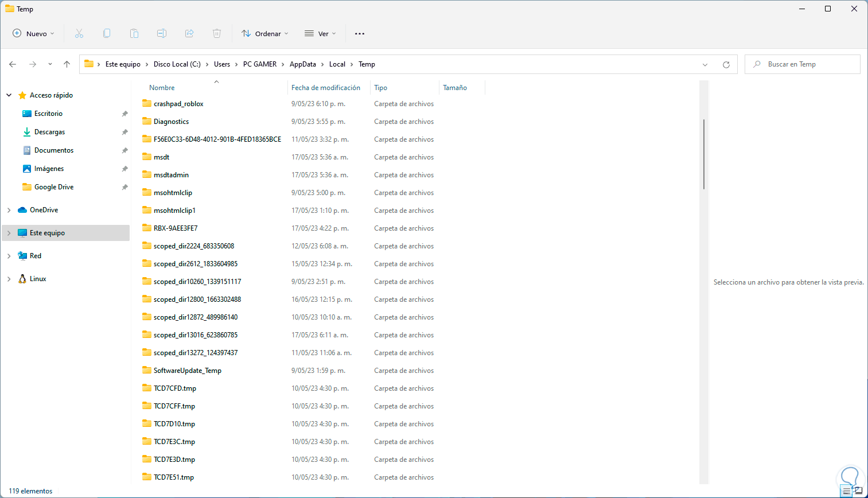Viewport: 868px width, 498px height.
Task: Select Descargas in quick access sidebar
Action: 49,132
